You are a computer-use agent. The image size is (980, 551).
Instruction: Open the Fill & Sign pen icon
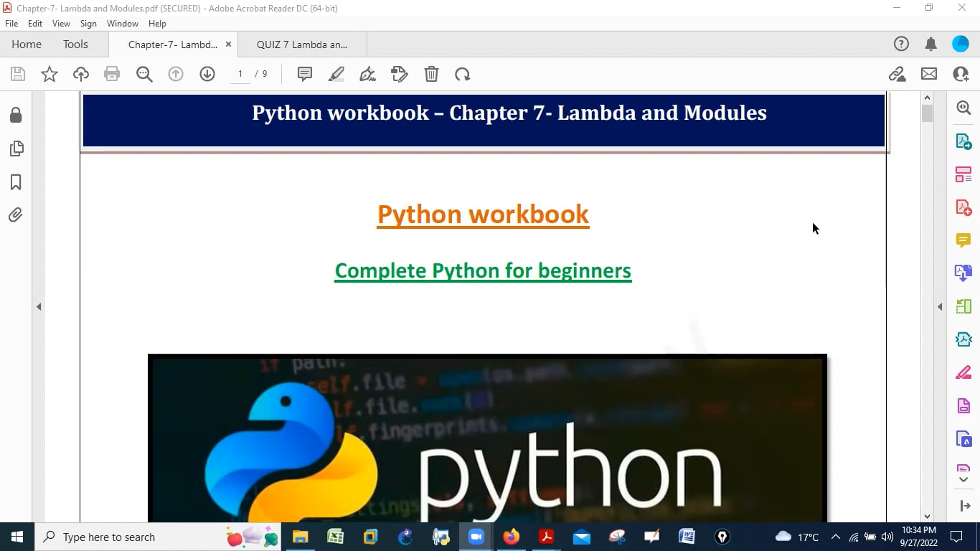tap(368, 74)
